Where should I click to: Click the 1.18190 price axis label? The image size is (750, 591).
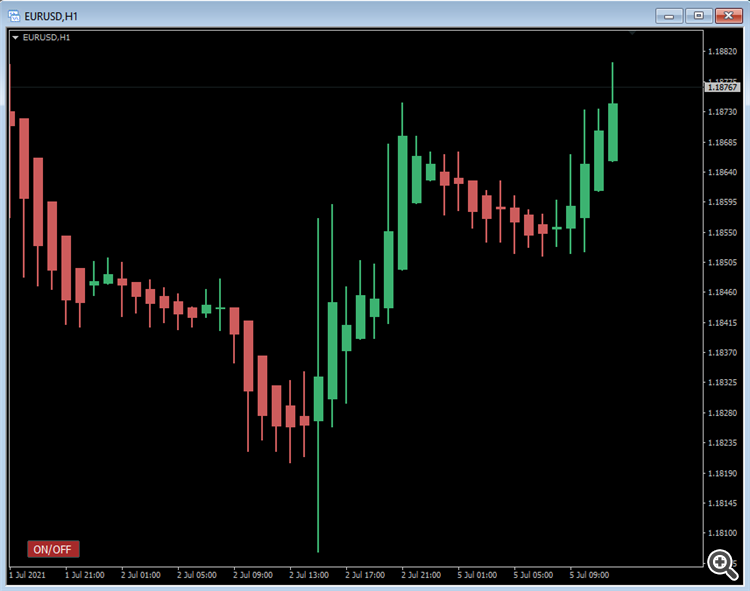[722, 473]
